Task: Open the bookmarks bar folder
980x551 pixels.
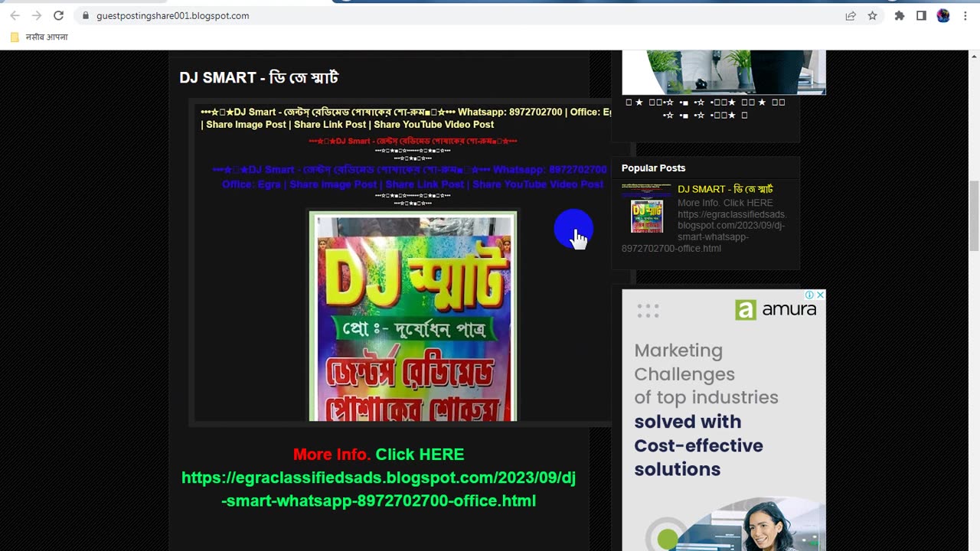Action: (x=39, y=37)
